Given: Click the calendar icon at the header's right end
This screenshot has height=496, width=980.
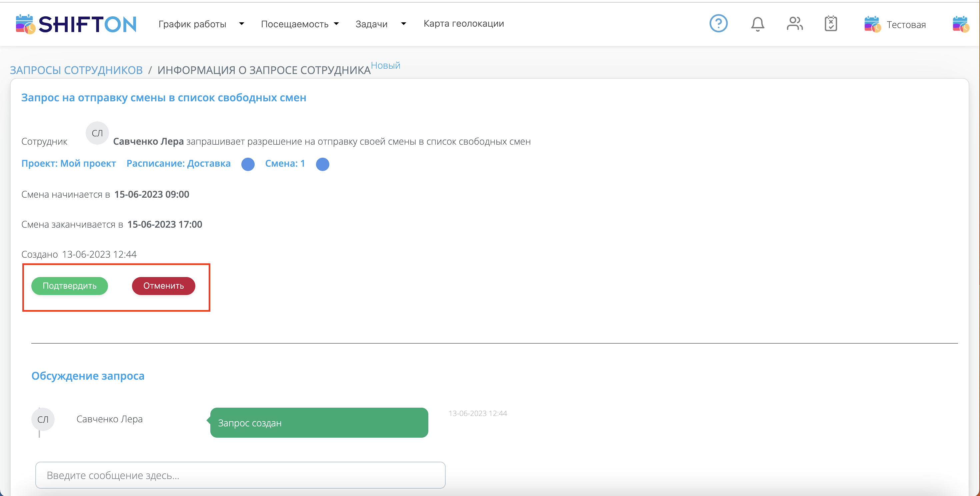Looking at the screenshot, I should click(x=961, y=24).
